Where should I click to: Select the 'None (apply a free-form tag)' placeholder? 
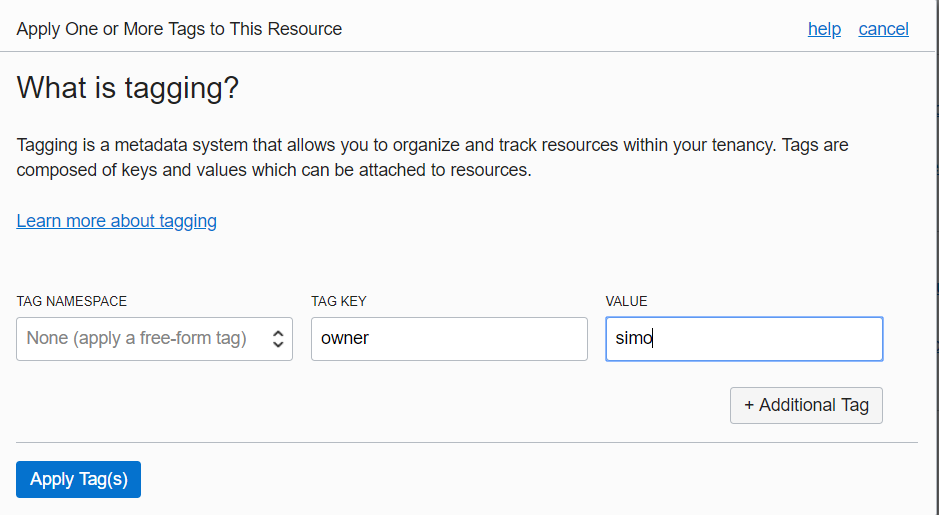click(137, 338)
